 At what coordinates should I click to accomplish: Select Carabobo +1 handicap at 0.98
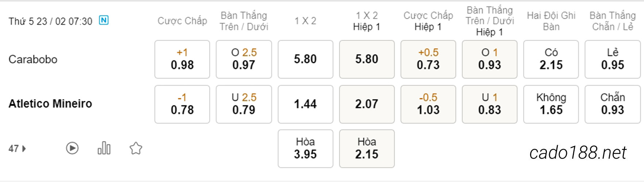pos(182,59)
